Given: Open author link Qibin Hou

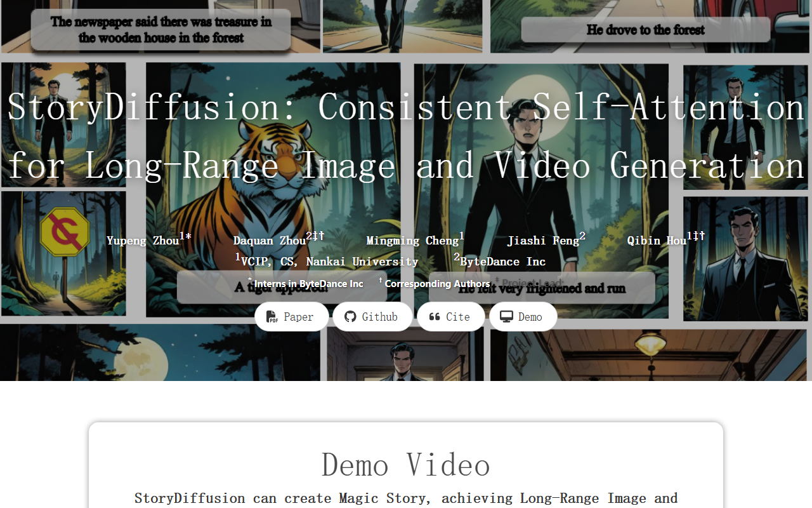Looking at the screenshot, I should (657, 241).
